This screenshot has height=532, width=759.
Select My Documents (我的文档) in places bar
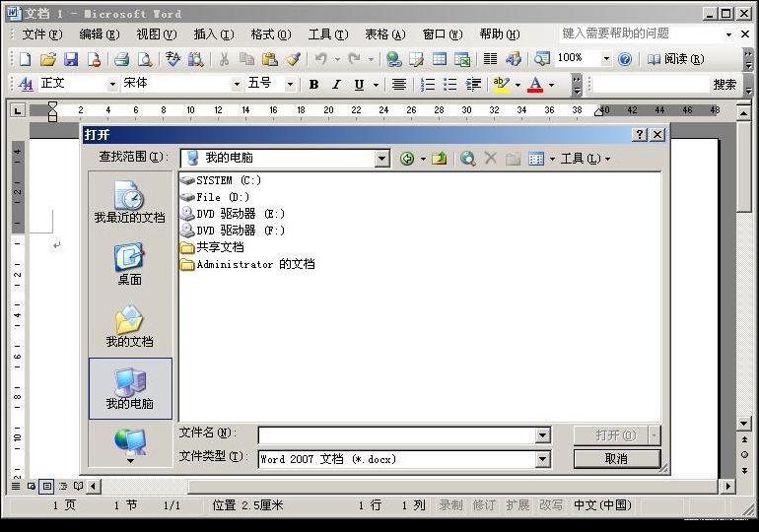click(x=130, y=326)
